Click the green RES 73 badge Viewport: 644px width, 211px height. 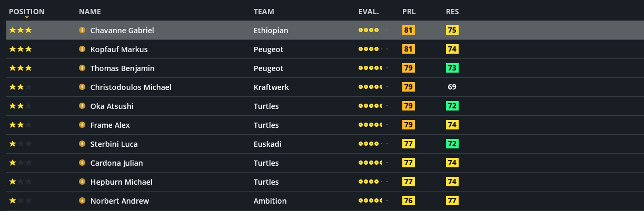452,68
